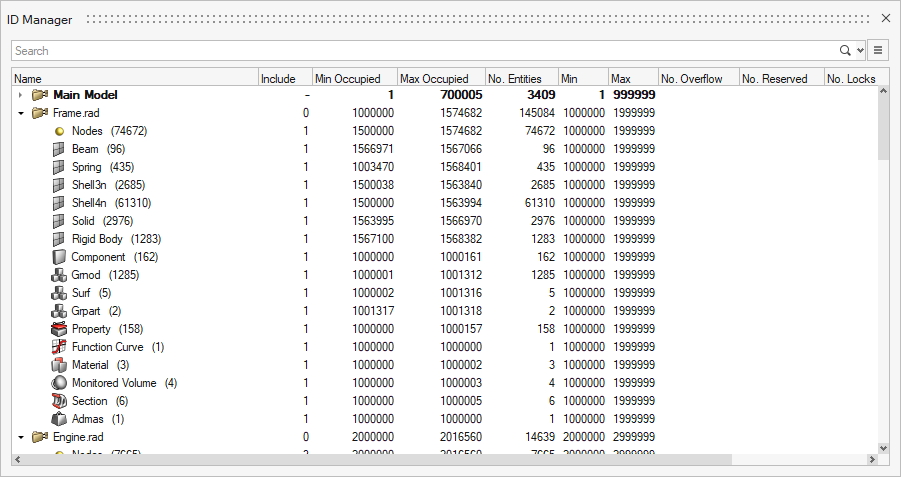Click the Monitored Volume sphere icon
Image resolution: width=901 pixels, height=477 pixels.
(59, 383)
